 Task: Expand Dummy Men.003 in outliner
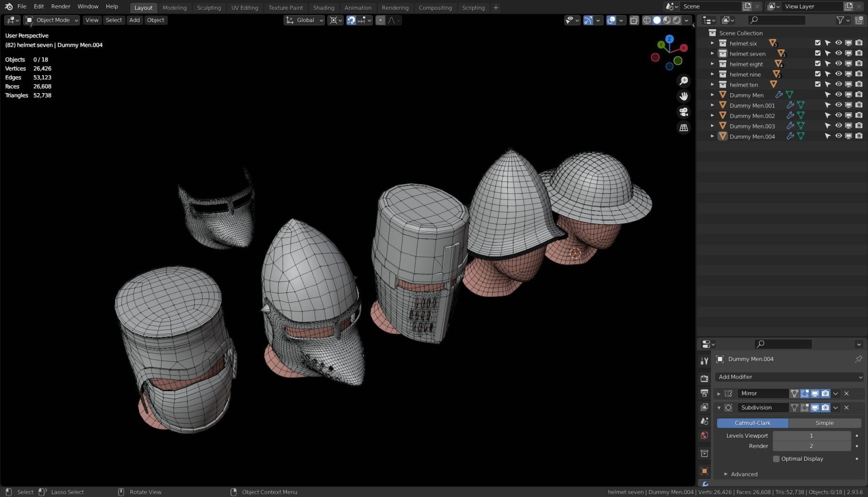712,126
